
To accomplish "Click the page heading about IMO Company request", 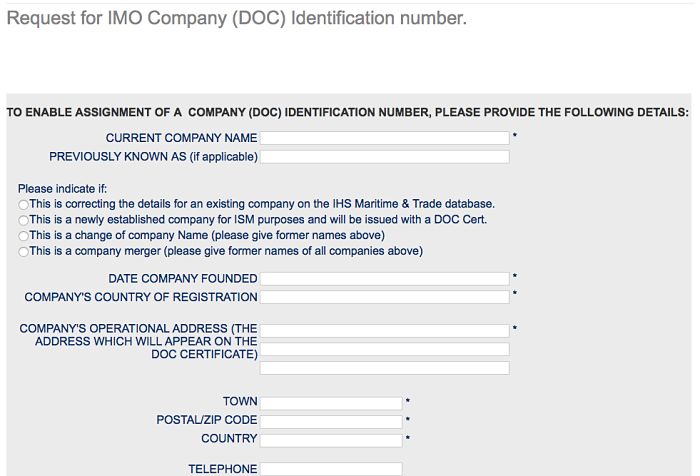I will 237,19.
